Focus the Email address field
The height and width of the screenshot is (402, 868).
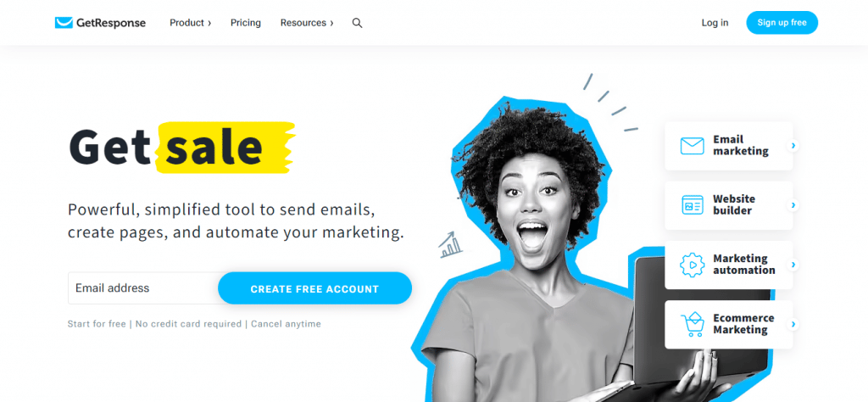(143, 288)
